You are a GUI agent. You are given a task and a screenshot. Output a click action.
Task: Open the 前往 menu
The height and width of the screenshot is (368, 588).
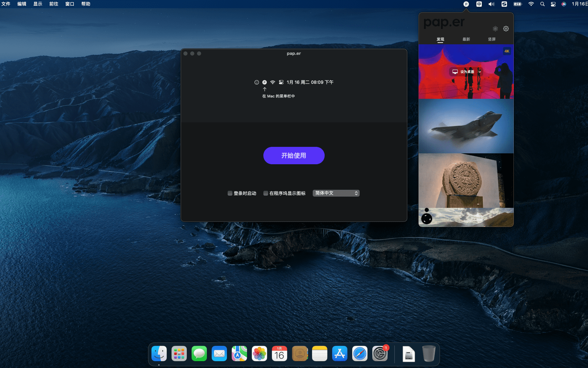54,4
